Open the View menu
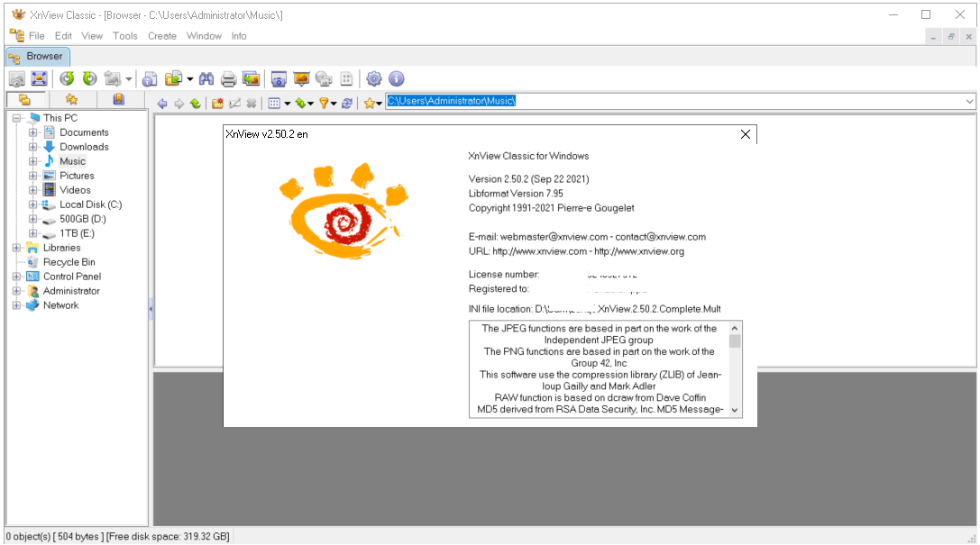This screenshot has height=545, width=980. tap(92, 36)
